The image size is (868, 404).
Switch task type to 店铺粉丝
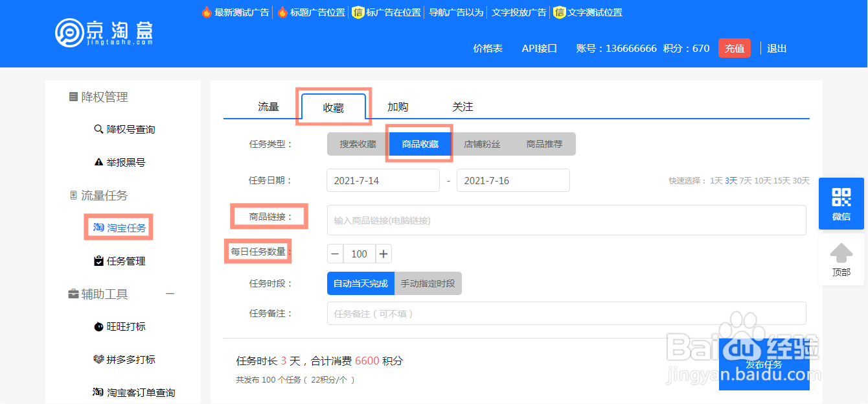[x=482, y=143]
